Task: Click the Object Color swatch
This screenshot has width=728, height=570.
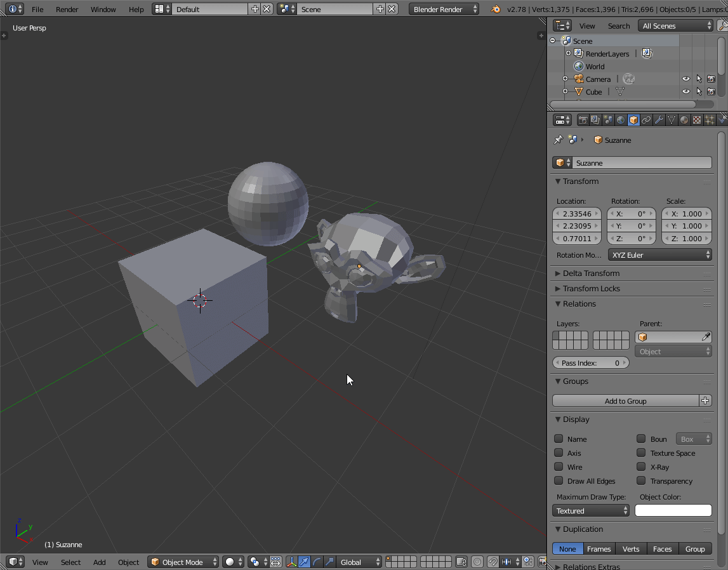Action: (x=673, y=510)
